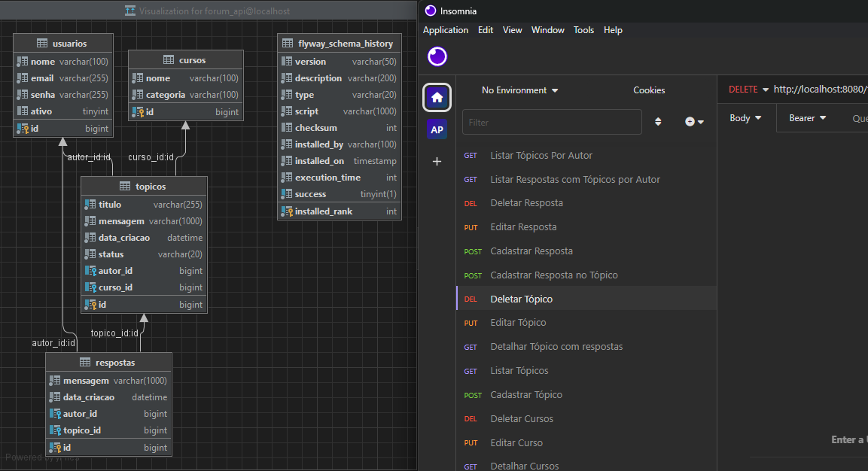Open the Bearer authentication dropdown

pyautogui.click(x=807, y=117)
